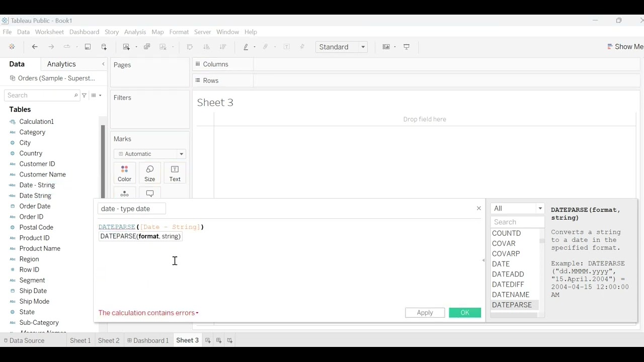The width and height of the screenshot is (644, 362).
Task: Switch to the Analytics tab
Action: [61, 64]
